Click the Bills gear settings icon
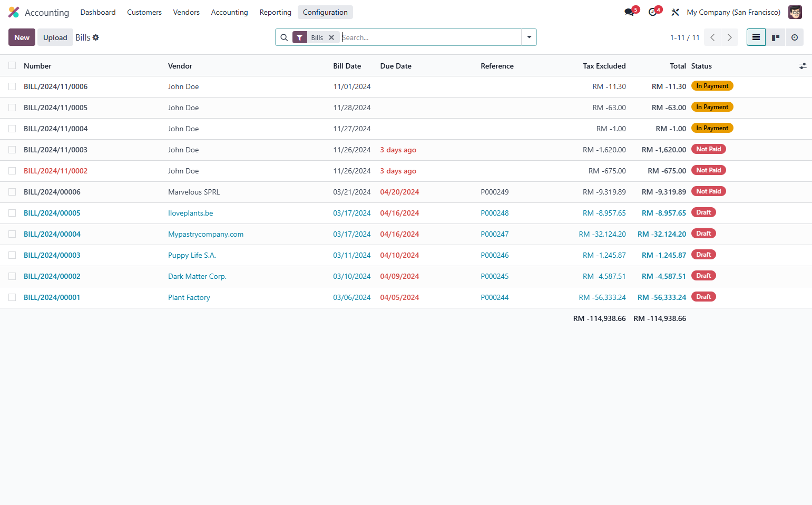 pyautogui.click(x=96, y=37)
